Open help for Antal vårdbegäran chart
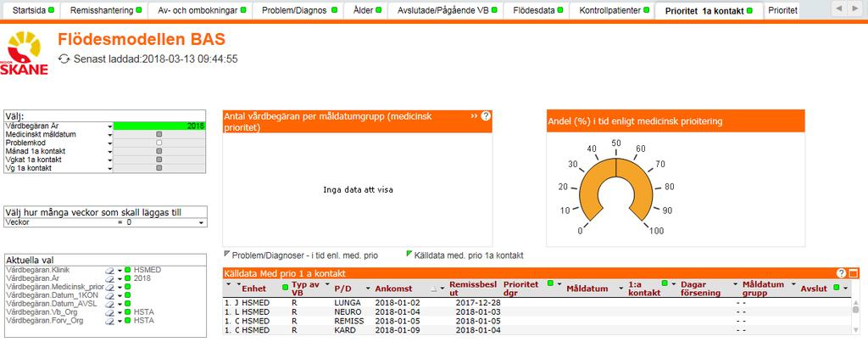 pos(486,116)
